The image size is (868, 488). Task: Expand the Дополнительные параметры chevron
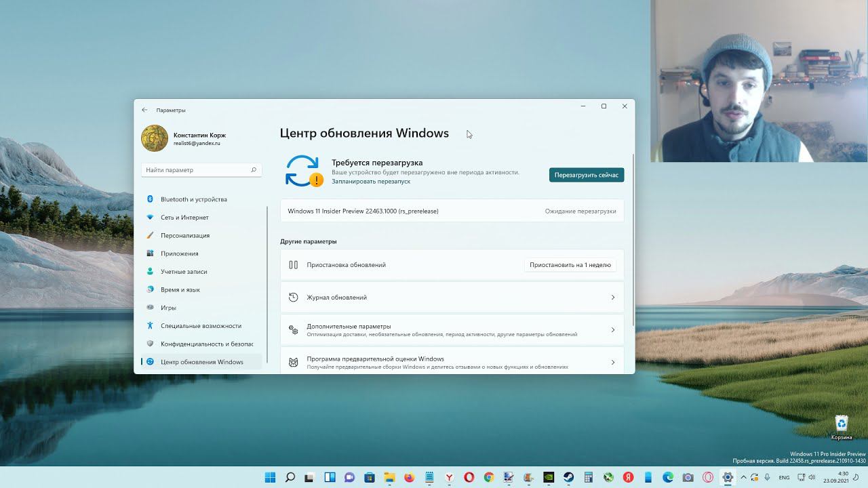tap(613, 330)
